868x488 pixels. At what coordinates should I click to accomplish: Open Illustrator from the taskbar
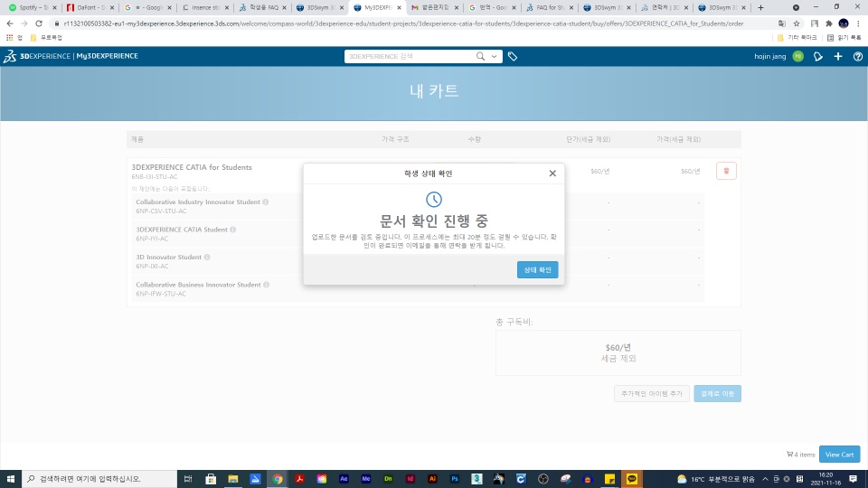tap(432, 479)
